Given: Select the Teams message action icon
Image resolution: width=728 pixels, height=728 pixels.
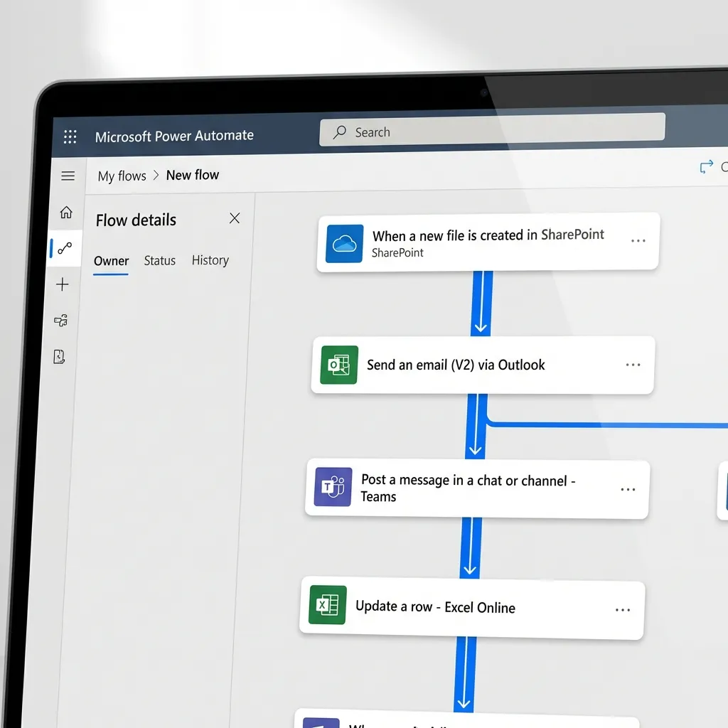Looking at the screenshot, I should [x=332, y=487].
